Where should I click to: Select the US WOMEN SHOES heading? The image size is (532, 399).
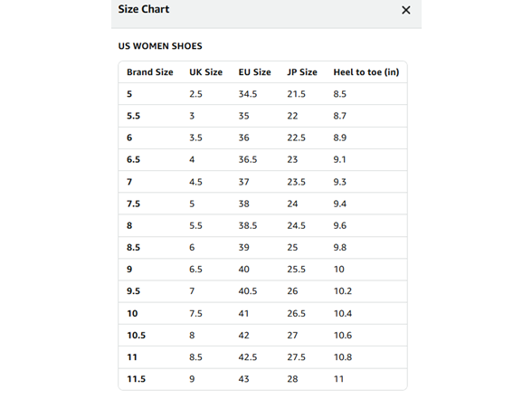(x=160, y=46)
